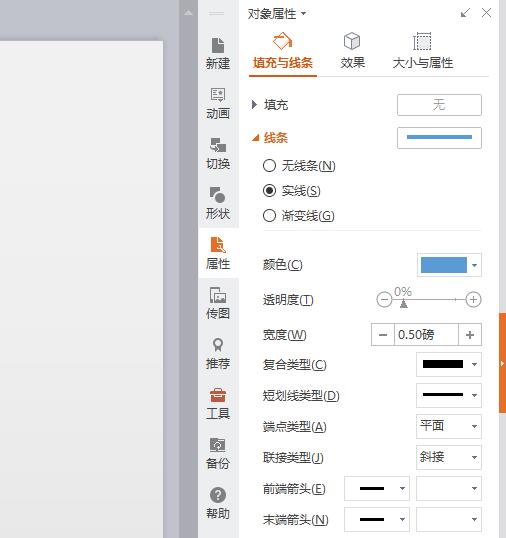
Task: Open the 端点类型(A) dropdown showing 平面
Action: coord(449,426)
